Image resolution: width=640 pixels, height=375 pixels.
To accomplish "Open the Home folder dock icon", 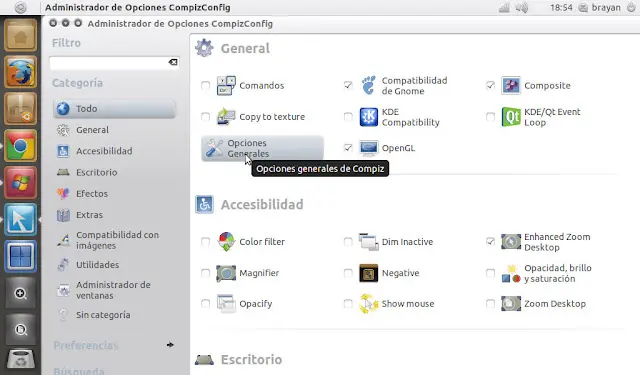I will [20, 36].
